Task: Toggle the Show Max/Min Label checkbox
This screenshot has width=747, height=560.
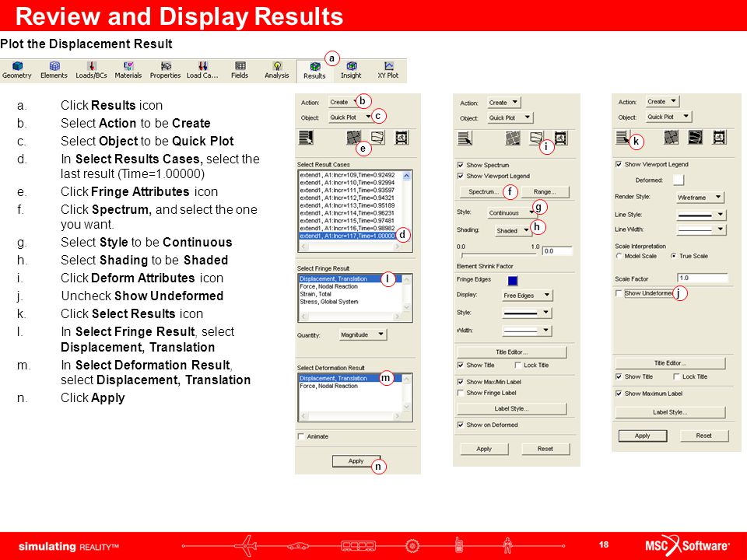Action: [460, 382]
